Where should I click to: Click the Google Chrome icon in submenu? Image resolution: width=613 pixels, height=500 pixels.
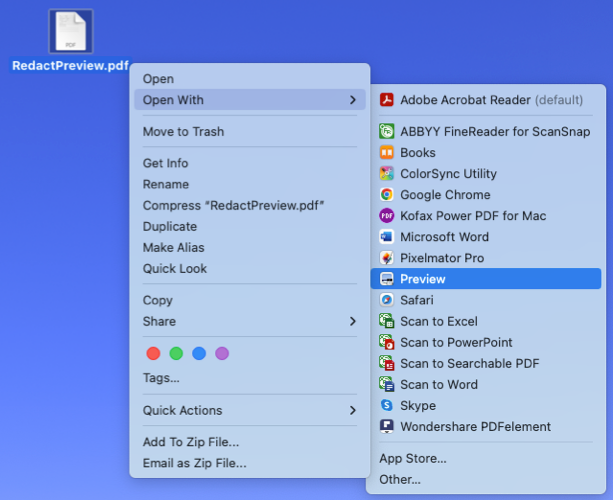(386, 195)
